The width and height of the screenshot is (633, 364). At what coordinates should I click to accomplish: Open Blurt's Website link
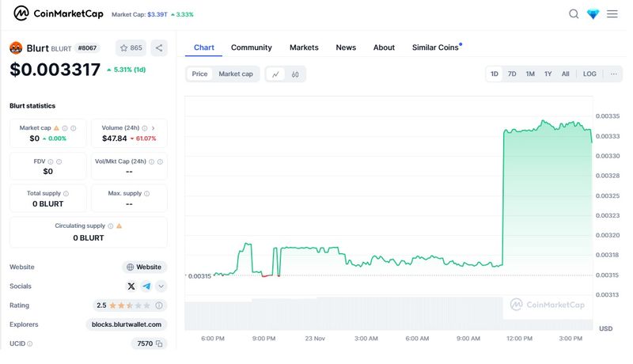[x=144, y=267]
